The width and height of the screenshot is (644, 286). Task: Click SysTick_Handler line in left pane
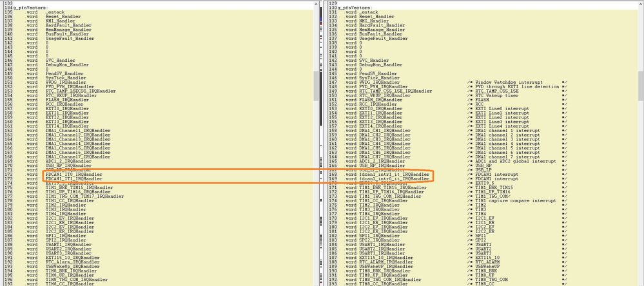66,78
